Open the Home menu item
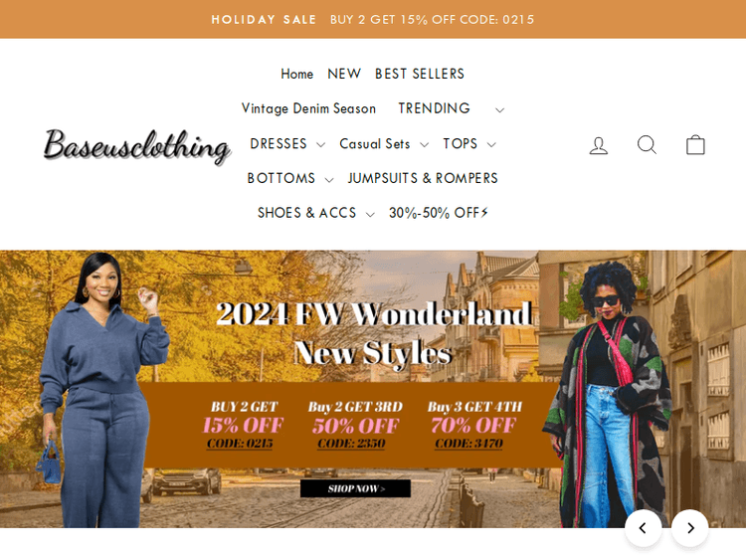 296,75
